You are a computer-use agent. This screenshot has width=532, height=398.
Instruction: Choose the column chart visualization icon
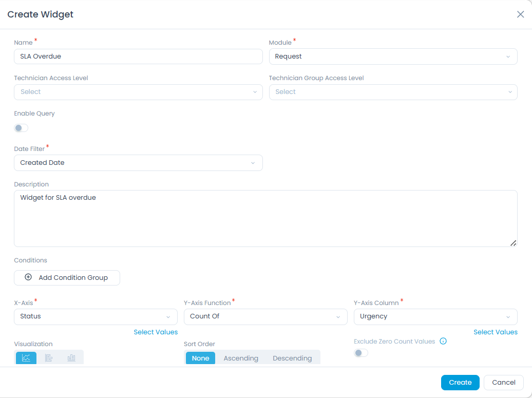pyautogui.click(x=71, y=357)
